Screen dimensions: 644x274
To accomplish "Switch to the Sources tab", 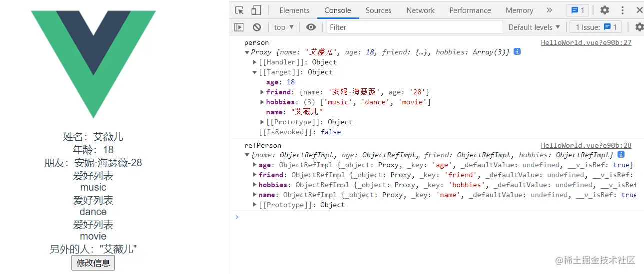I will coord(378,10).
